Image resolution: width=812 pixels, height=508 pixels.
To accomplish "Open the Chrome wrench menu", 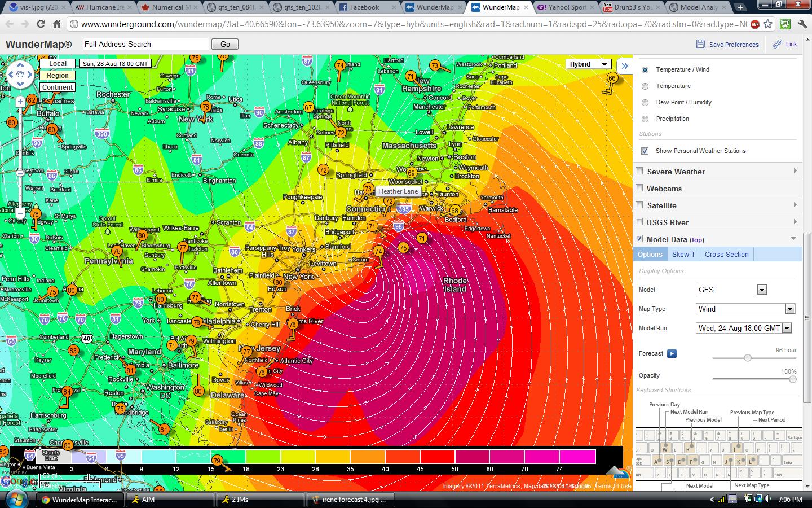I will point(802,24).
